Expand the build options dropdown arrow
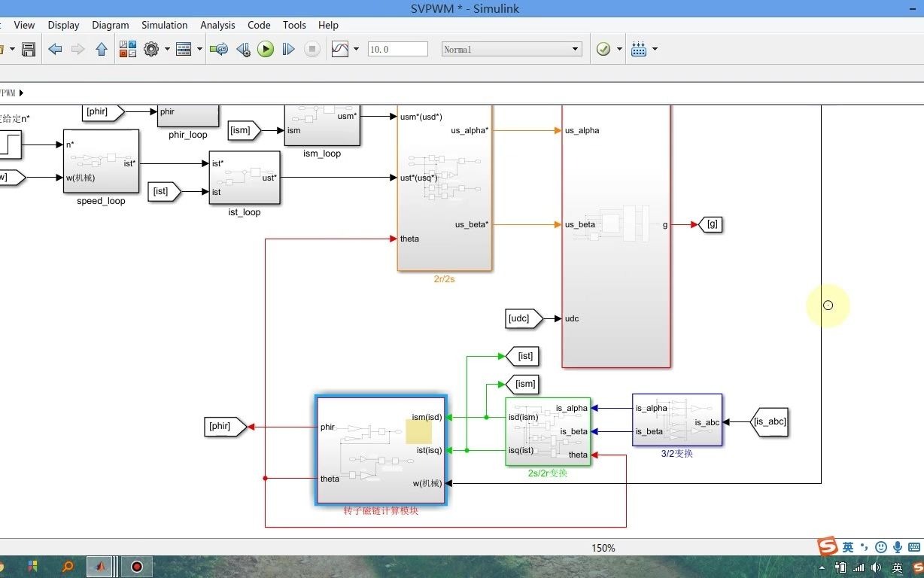The height and width of the screenshot is (578, 924). click(x=655, y=50)
